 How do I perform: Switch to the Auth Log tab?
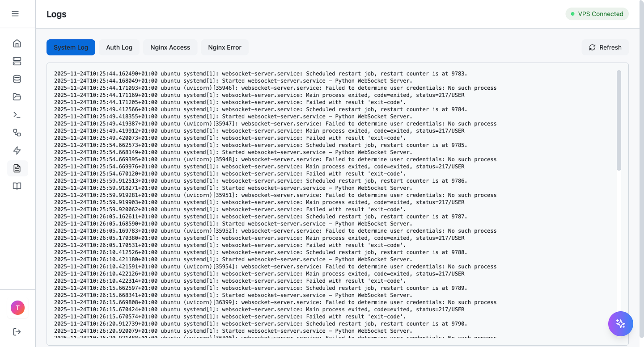click(119, 47)
